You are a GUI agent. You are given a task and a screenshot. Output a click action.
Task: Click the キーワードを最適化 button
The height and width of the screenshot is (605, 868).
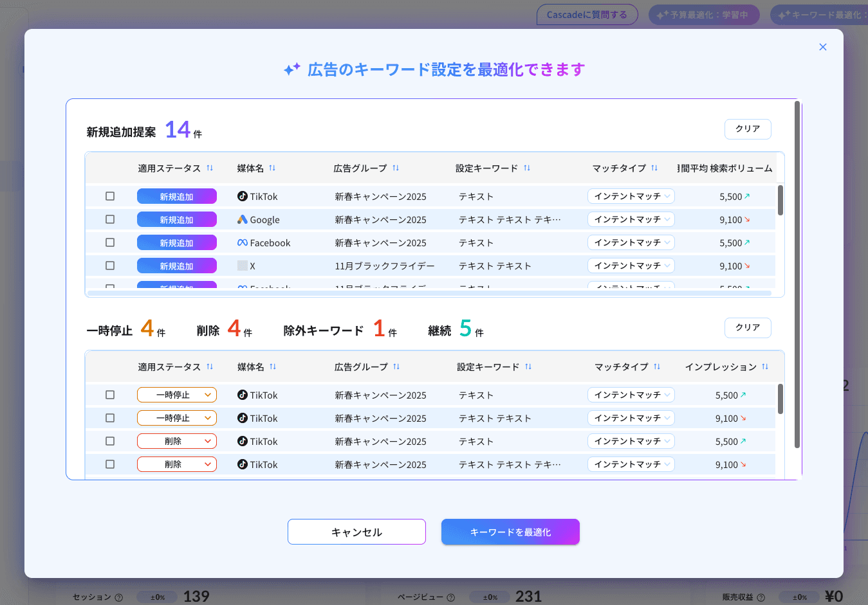coord(510,532)
